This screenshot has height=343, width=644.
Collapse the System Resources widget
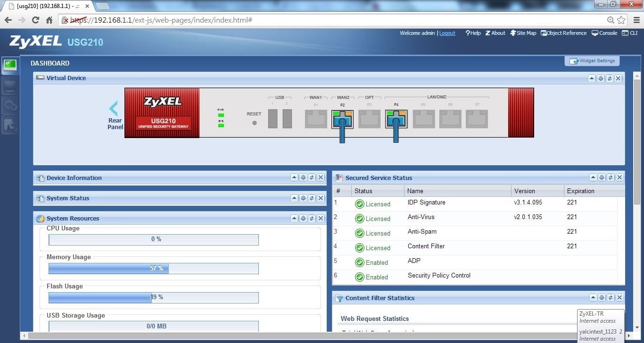295,218
